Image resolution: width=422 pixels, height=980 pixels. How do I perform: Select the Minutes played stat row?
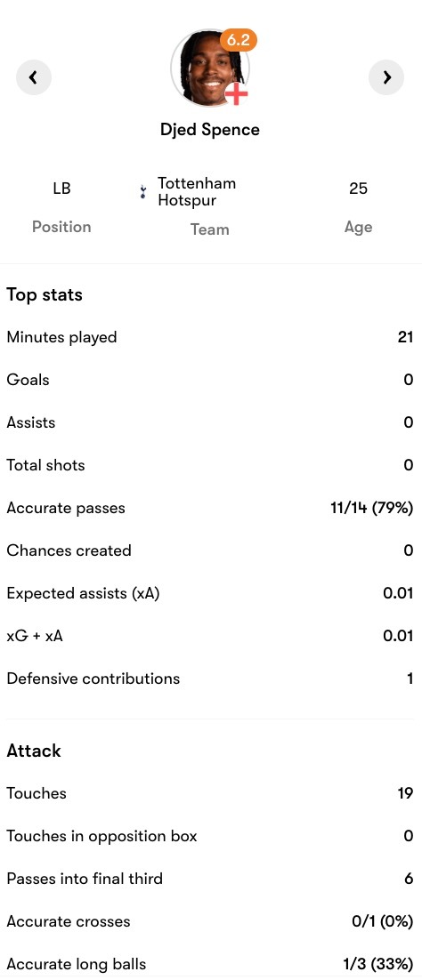(210, 337)
